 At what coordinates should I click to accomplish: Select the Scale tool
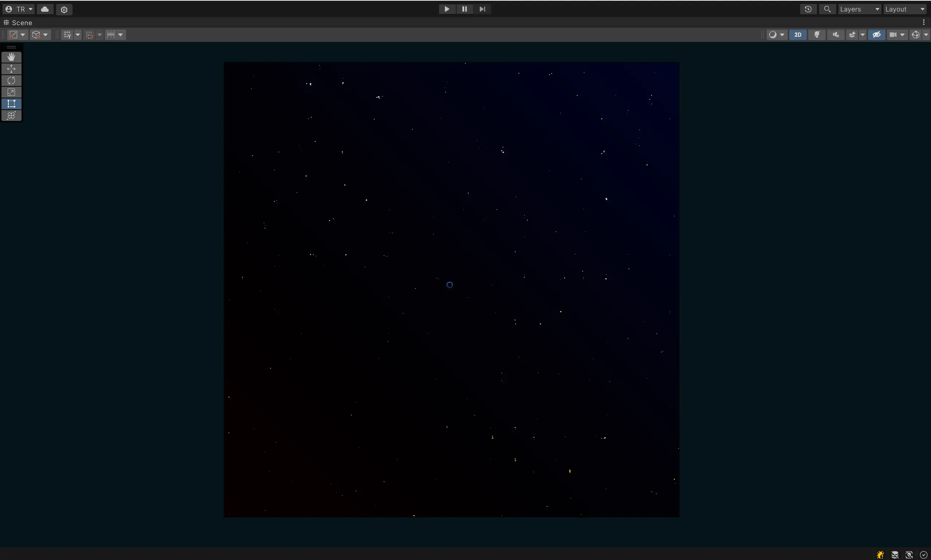(x=11, y=92)
